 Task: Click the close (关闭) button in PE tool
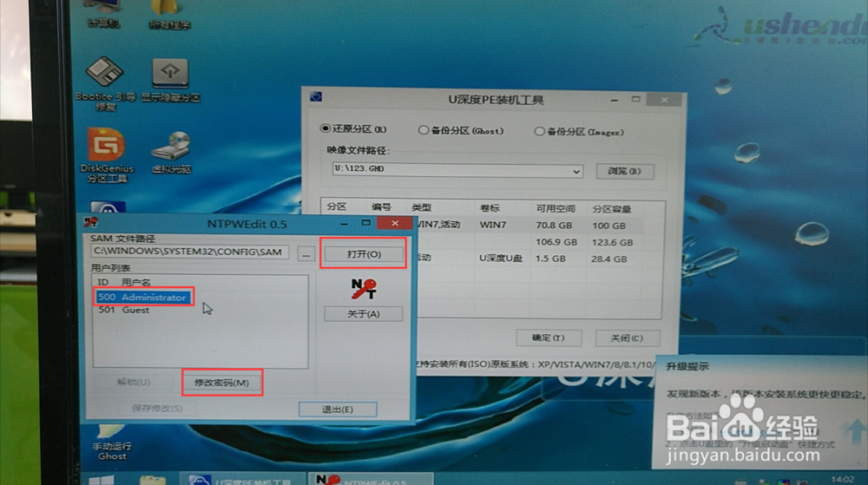click(628, 338)
